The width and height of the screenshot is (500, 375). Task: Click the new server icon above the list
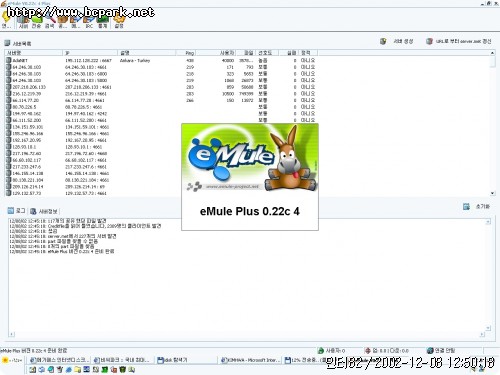pyautogui.click(x=383, y=41)
